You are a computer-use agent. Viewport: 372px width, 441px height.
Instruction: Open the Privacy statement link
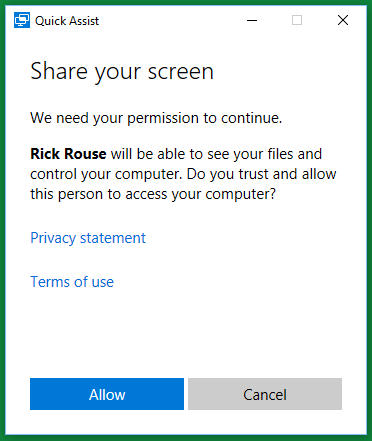88,238
